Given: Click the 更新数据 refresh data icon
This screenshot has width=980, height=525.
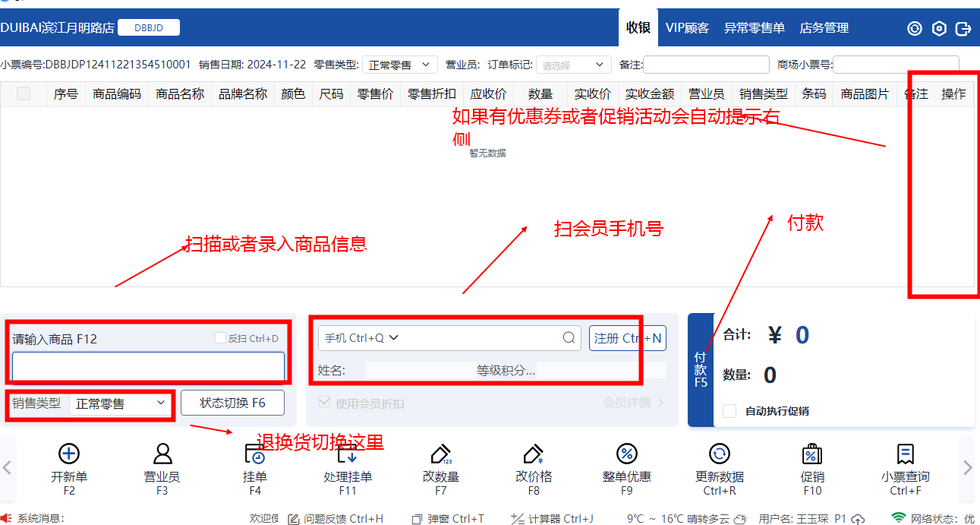Looking at the screenshot, I should pyautogui.click(x=719, y=454).
